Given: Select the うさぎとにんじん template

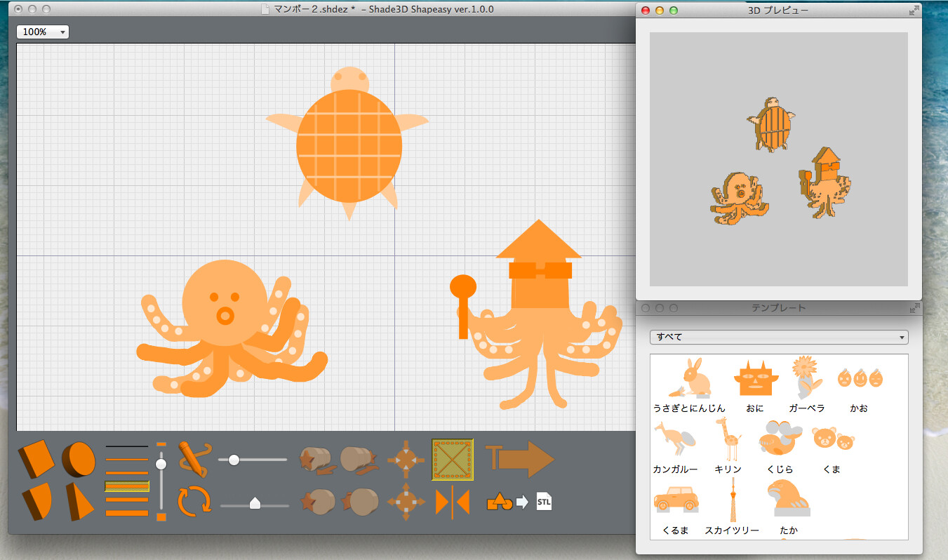Looking at the screenshot, I should coord(691,378).
